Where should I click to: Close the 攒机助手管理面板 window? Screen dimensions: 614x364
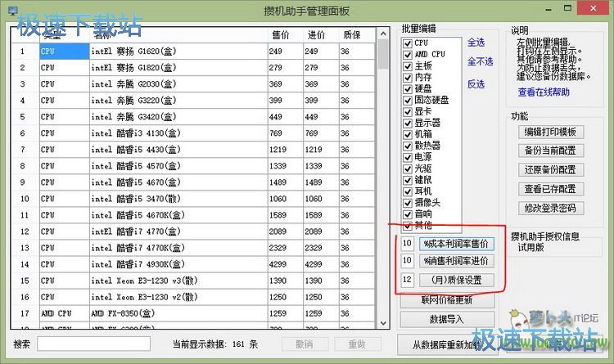(x=593, y=8)
